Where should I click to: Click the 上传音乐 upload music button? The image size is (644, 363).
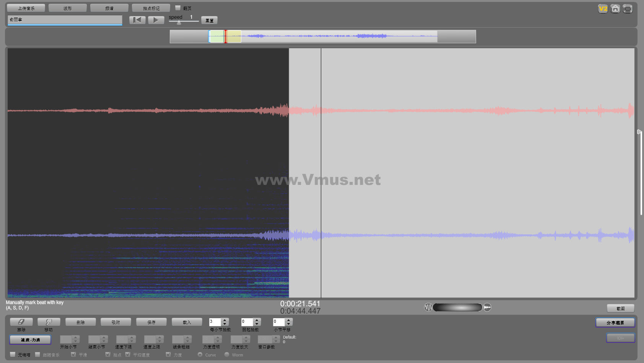26,8
